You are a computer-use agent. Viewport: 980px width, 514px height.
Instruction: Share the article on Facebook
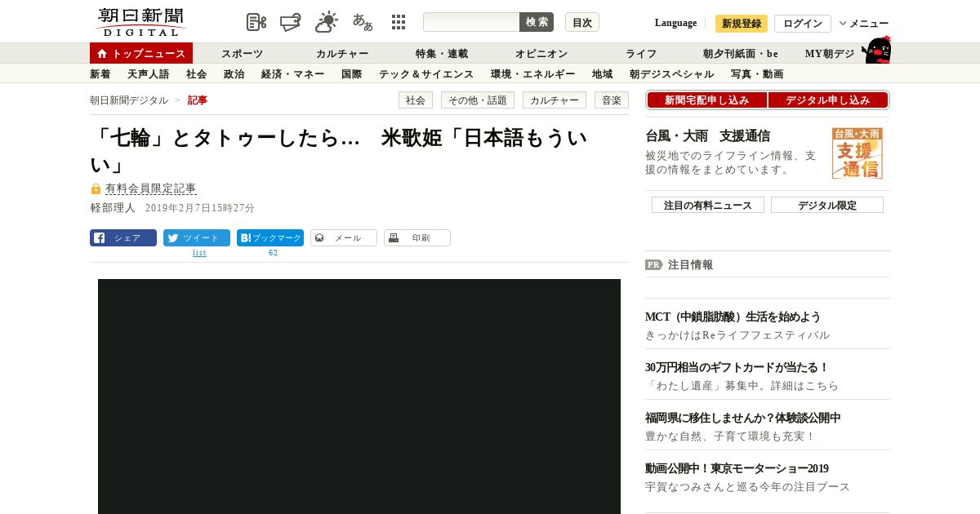click(123, 238)
